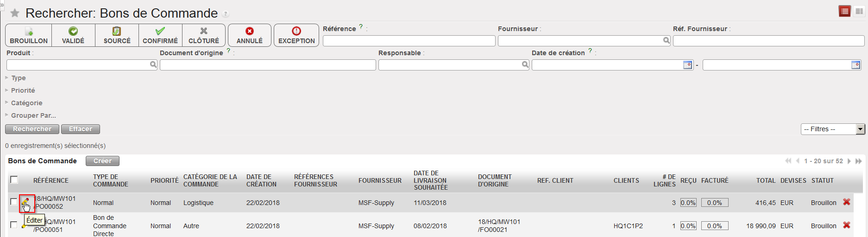
Task: Open the Fournisseur search magnifier
Action: [666, 41]
